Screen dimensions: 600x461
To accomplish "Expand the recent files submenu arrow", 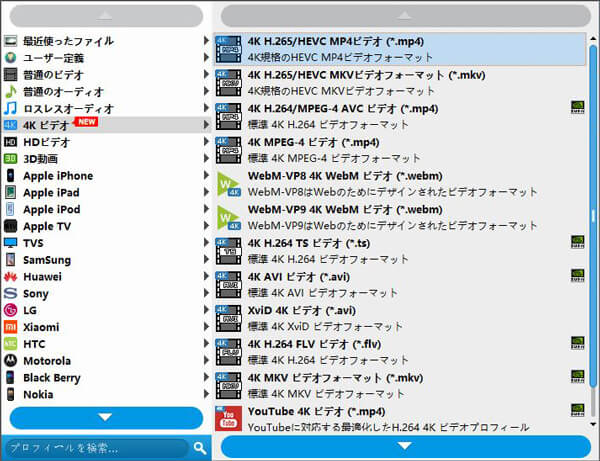I will coord(206,40).
